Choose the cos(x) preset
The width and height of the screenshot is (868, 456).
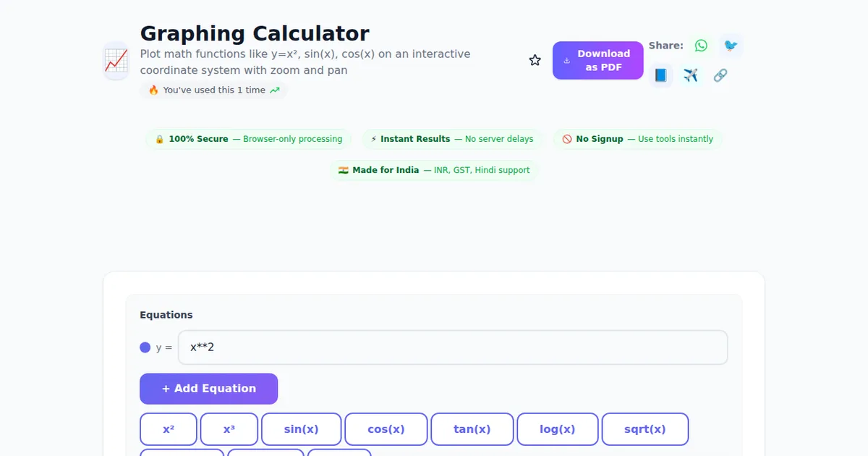386,429
